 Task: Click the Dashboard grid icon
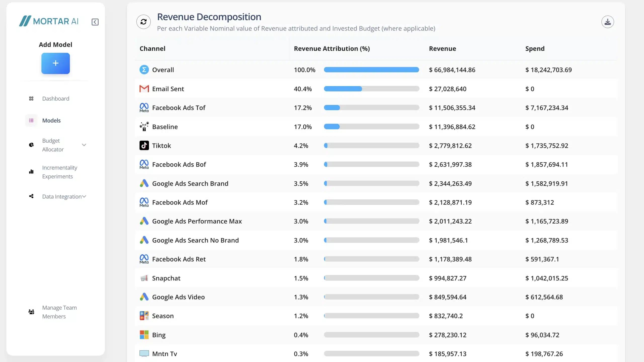pos(31,99)
